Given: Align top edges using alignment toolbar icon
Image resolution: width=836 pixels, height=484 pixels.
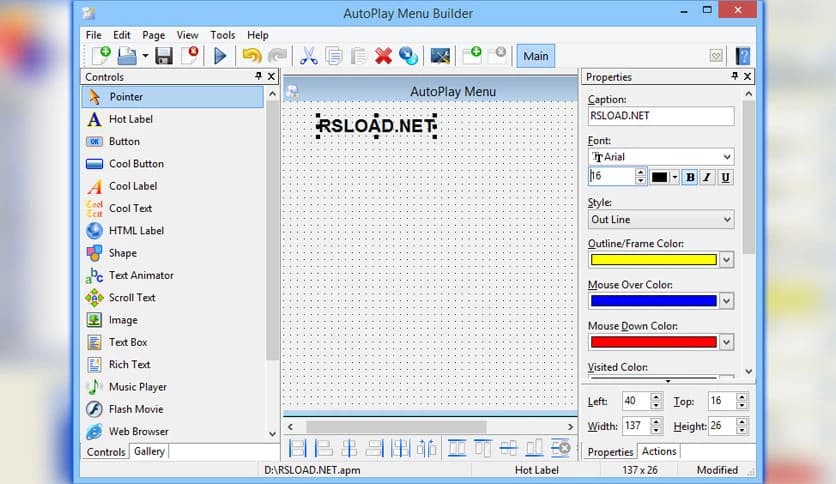Looking at the screenshot, I should click(483, 448).
